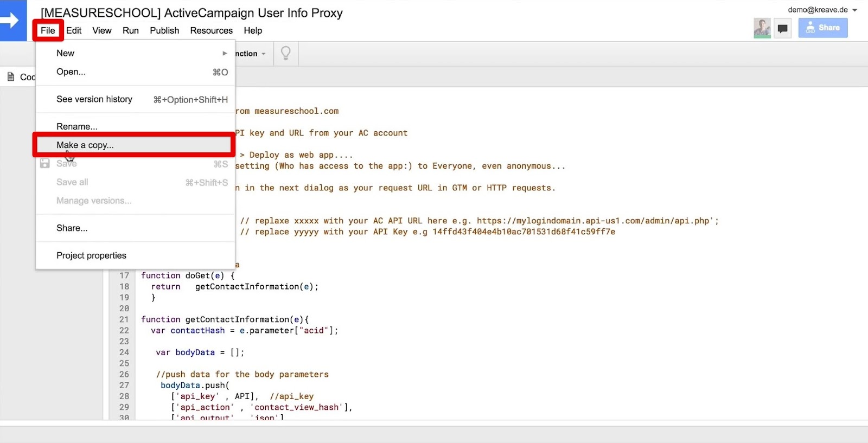Open Project properties from the File menu
This screenshot has width=868, height=443.
tap(136, 255)
